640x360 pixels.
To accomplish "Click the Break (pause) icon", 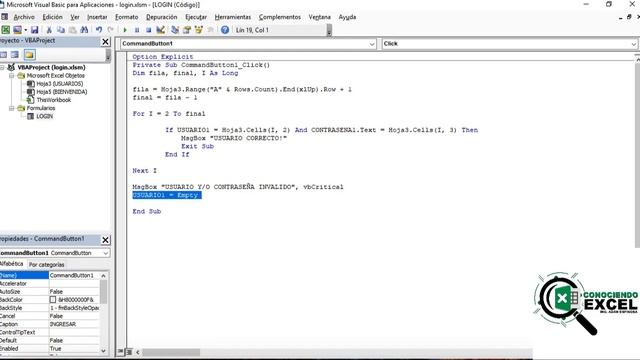I will coord(137,30).
